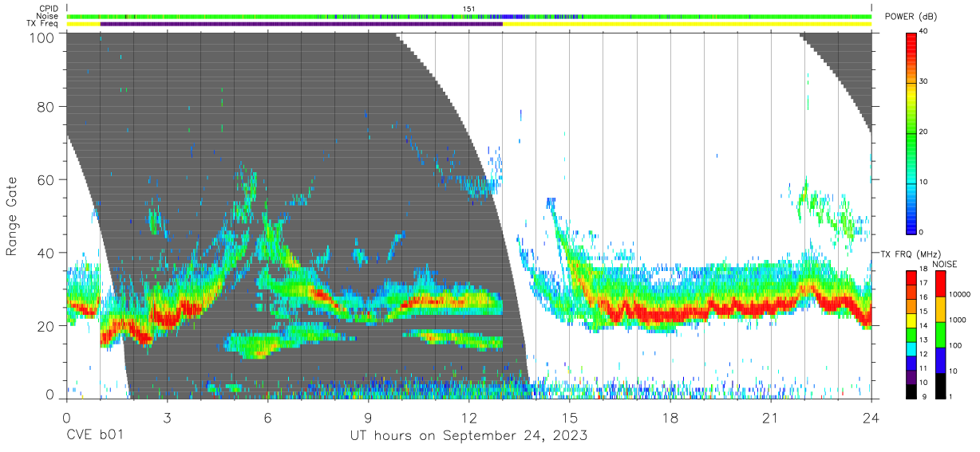Click the 'UT hours on September 24, 2023' axis title

click(x=468, y=436)
